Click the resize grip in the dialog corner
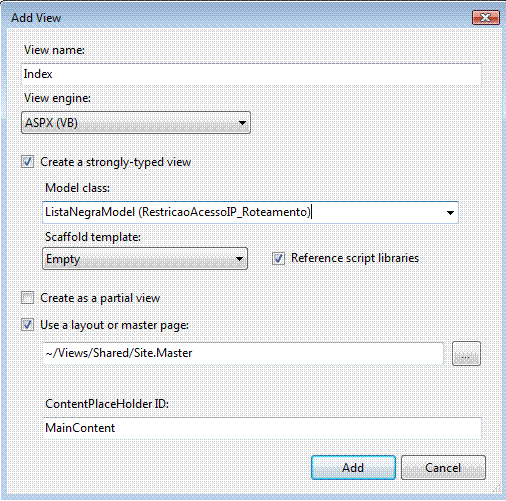 (x=497, y=489)
